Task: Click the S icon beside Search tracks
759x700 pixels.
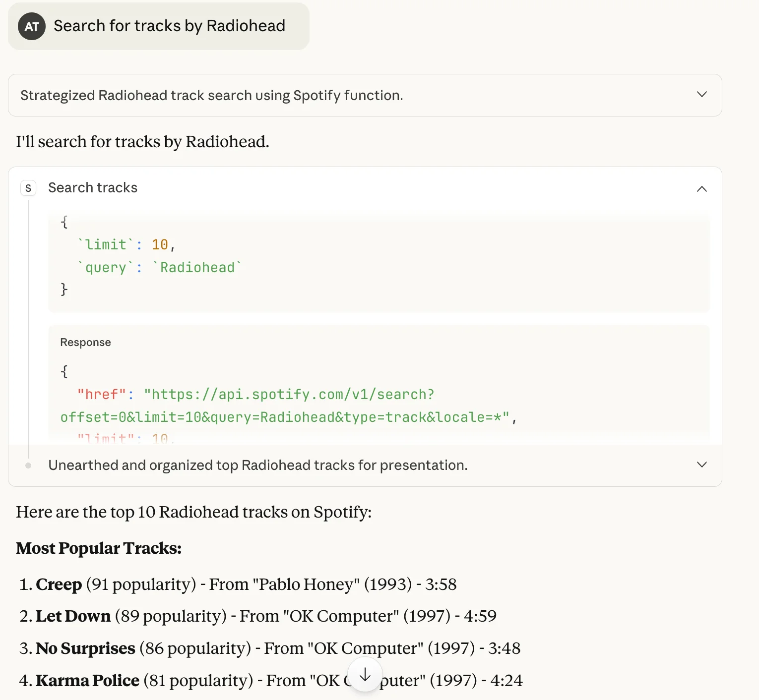Action: click(x=28, y=188)
